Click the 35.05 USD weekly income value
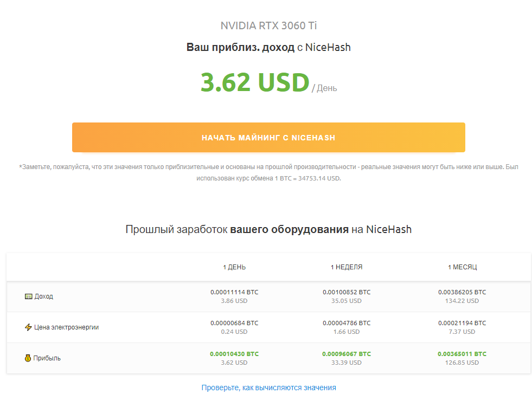This screenshot has width=532, height=394. [347, 301]
